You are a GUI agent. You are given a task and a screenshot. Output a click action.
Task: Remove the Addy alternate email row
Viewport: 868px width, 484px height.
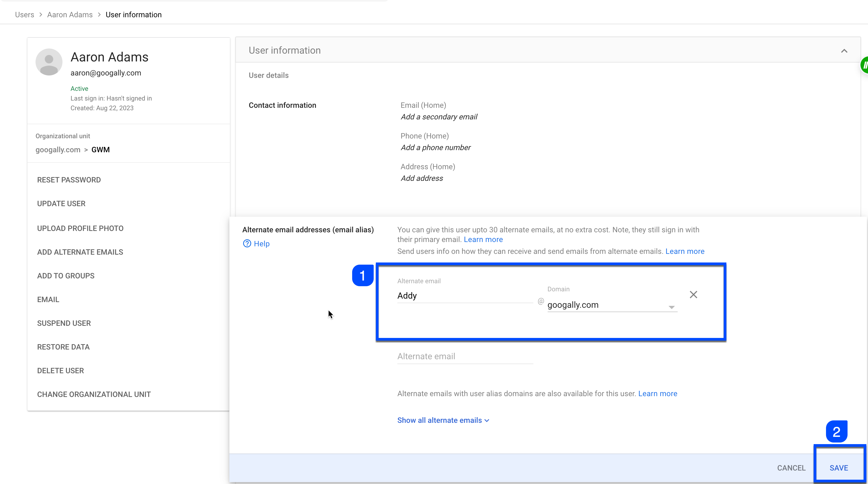pos(693,295)
